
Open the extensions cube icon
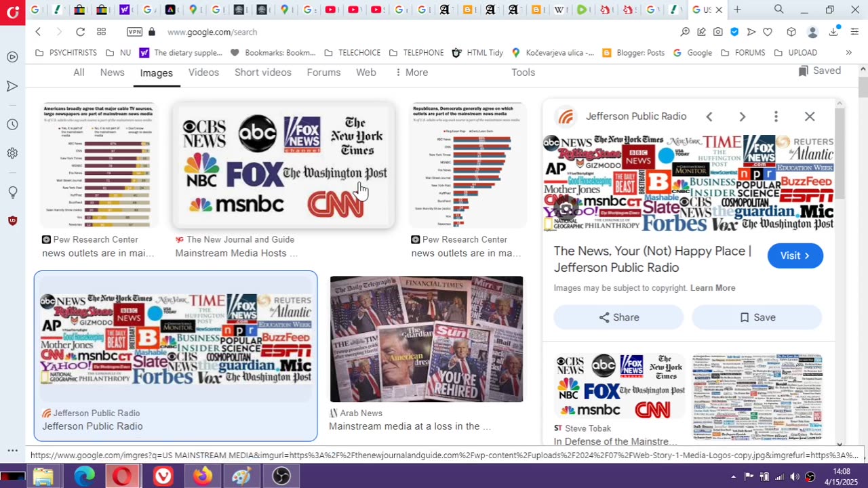click(791, 32)
